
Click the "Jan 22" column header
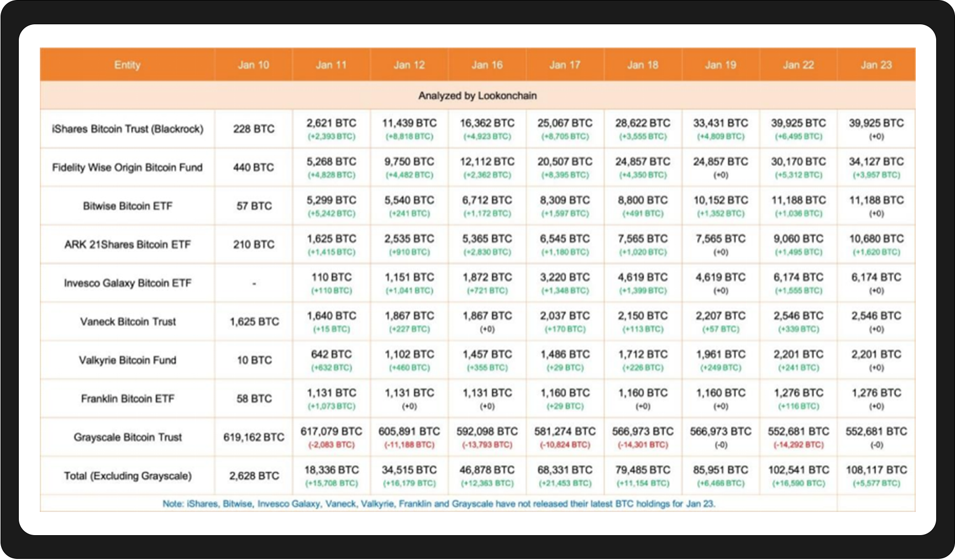pos(799,65)
